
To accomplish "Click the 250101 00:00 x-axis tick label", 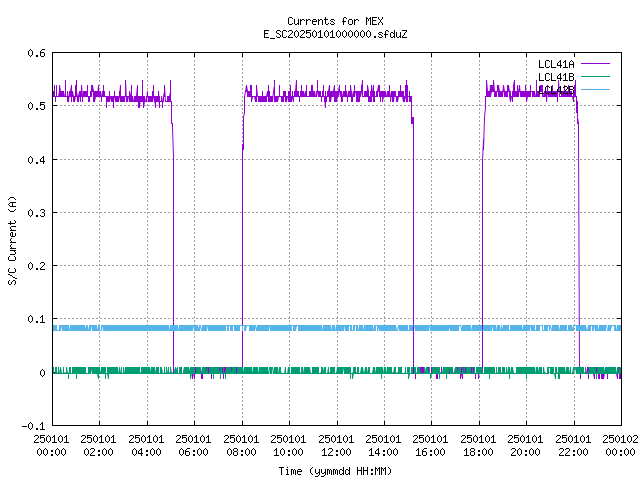I will [51, 446].
